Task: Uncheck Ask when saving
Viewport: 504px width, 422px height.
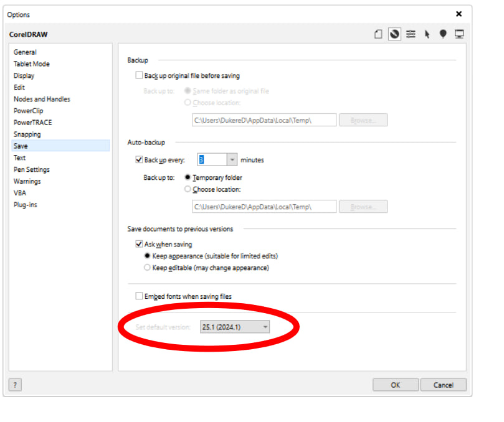Action: tap(139, 244)
